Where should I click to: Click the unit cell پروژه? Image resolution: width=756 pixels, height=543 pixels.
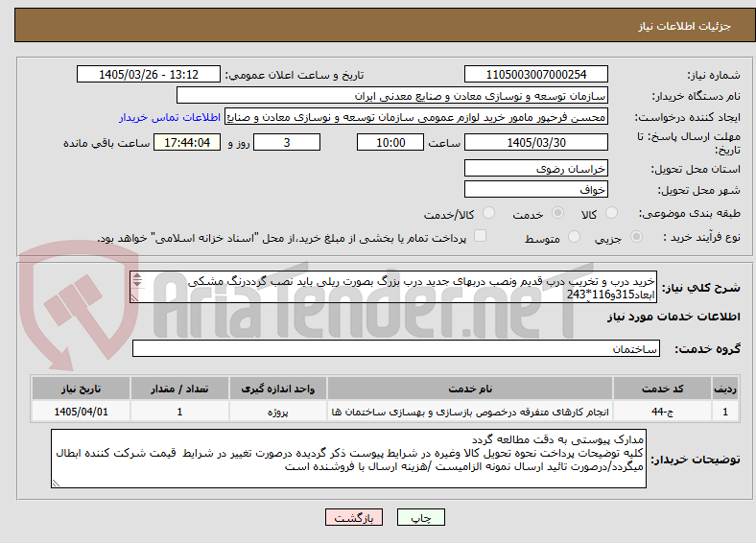pyautogui.click(x=277, y=412)
